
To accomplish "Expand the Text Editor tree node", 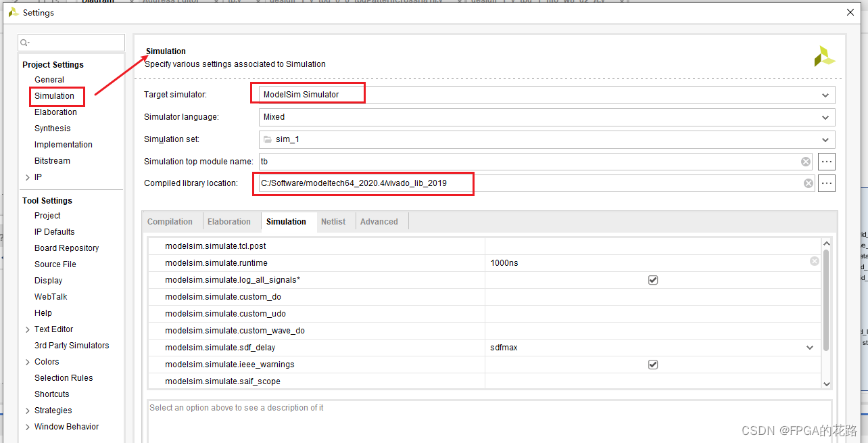I will click(27, 329).
